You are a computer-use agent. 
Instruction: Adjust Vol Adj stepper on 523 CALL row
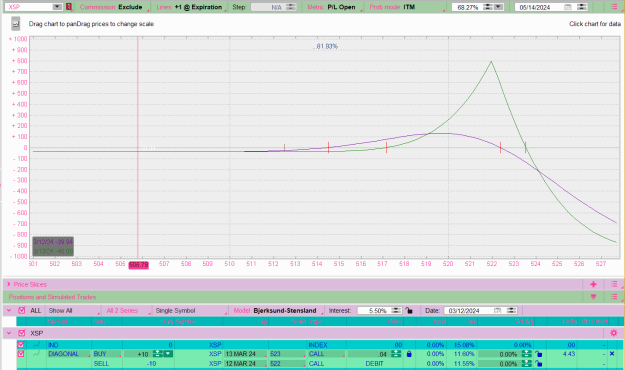tap(527, 354)
